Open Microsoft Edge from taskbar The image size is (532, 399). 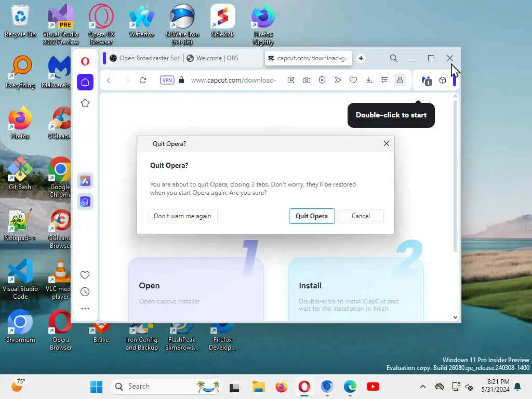350,387
